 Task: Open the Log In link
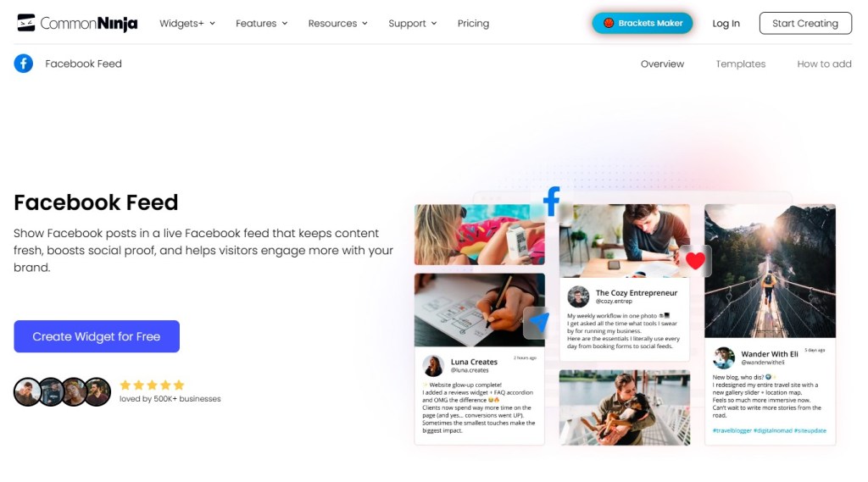coord(726,23)
